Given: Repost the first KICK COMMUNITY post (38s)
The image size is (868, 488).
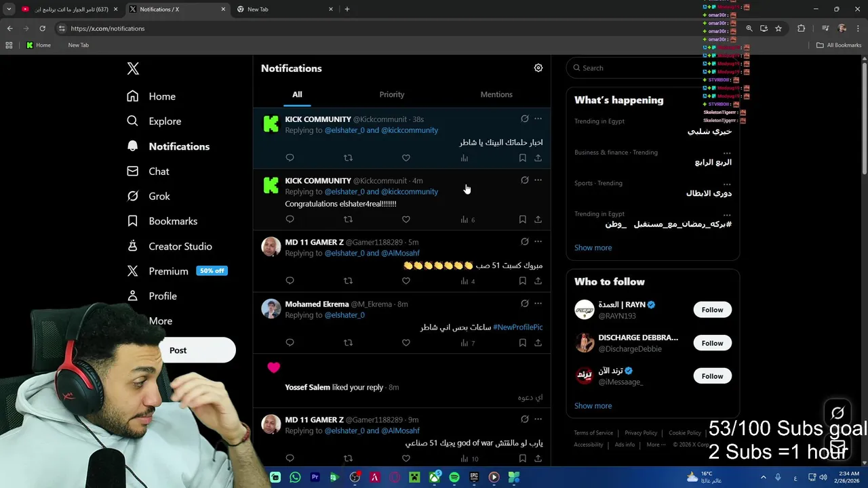Looking at the screenshot, I should 348,158.
